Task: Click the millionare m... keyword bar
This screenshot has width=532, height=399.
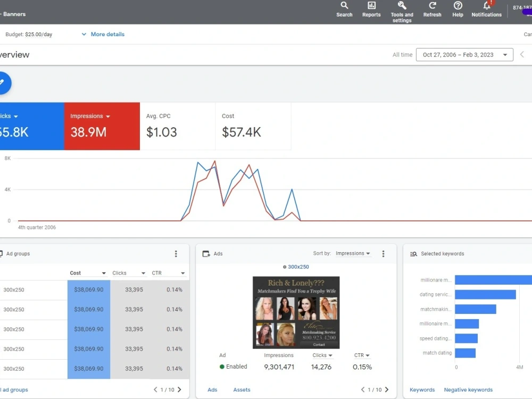Action: point(493,280)
